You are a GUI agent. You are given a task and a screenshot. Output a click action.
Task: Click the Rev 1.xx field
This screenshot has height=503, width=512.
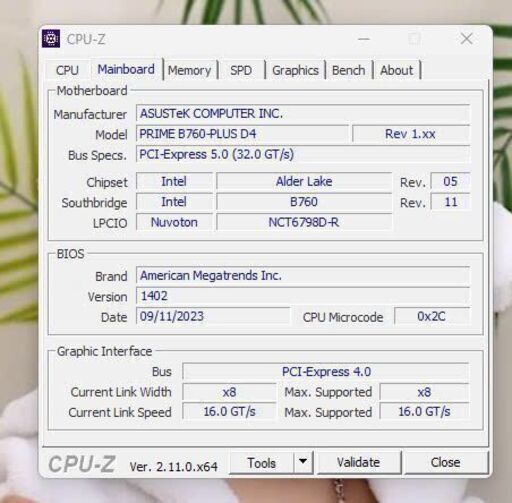[x=411, y=134]
